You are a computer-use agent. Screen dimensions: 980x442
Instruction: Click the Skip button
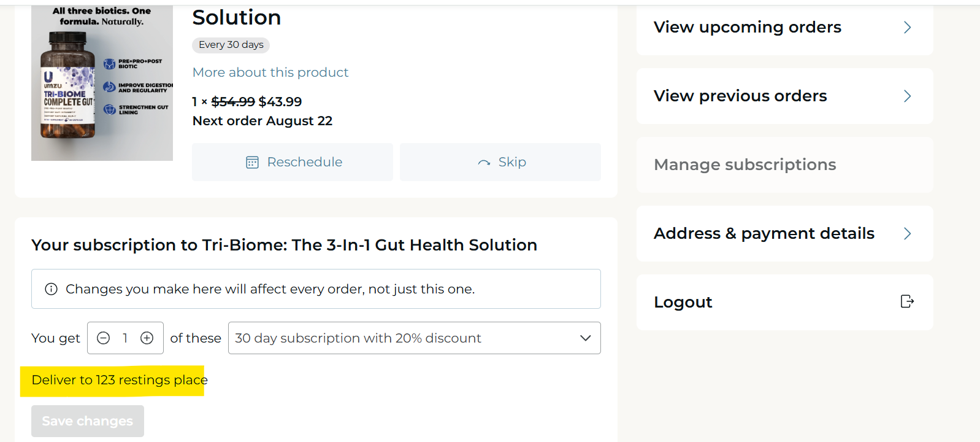click(x=500, y=162)
